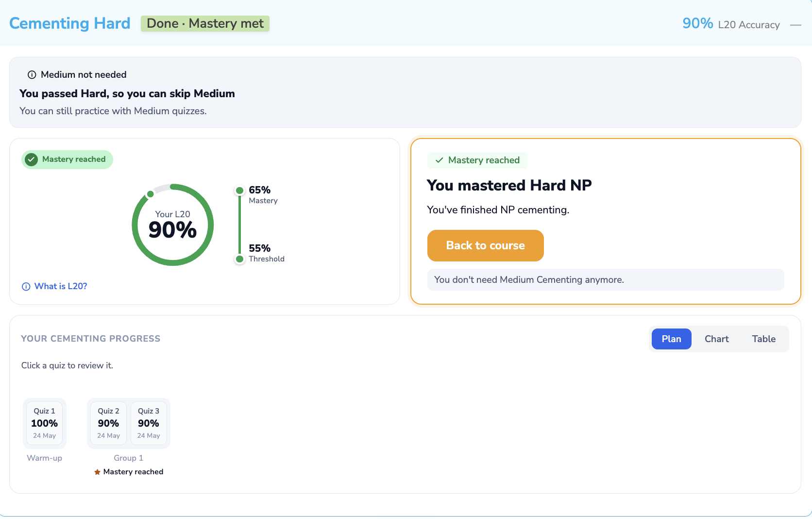Image resolution: width=812 pixels, height=519 pixels.
Task: Click the star icon next to Mastery reached
Action: [x=97, y=472]
